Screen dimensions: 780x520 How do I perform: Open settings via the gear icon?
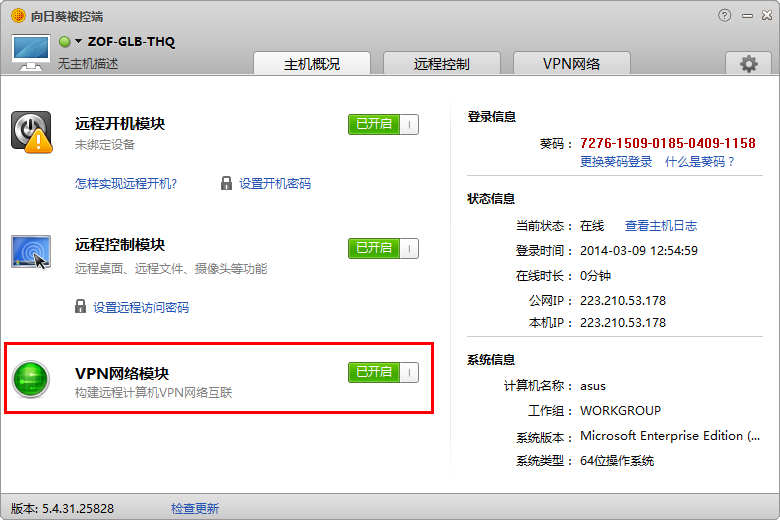[x=748, y=64]
